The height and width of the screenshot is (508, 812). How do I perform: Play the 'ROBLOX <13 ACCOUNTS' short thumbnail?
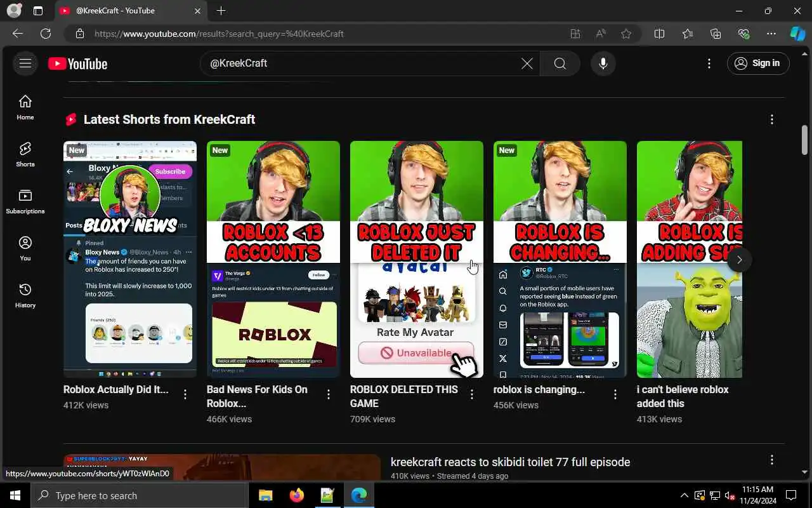coord(273,259)
